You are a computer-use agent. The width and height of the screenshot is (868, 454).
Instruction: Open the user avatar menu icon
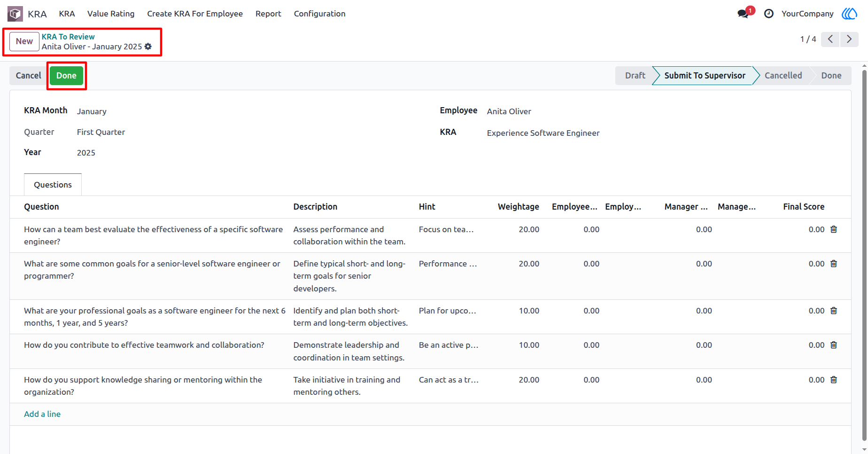849,14
